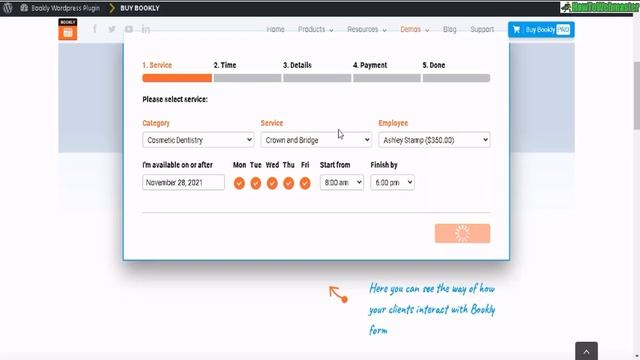Open the Finish by 6:00 pm dropdown
640x360 pixels.
(392, 182)
